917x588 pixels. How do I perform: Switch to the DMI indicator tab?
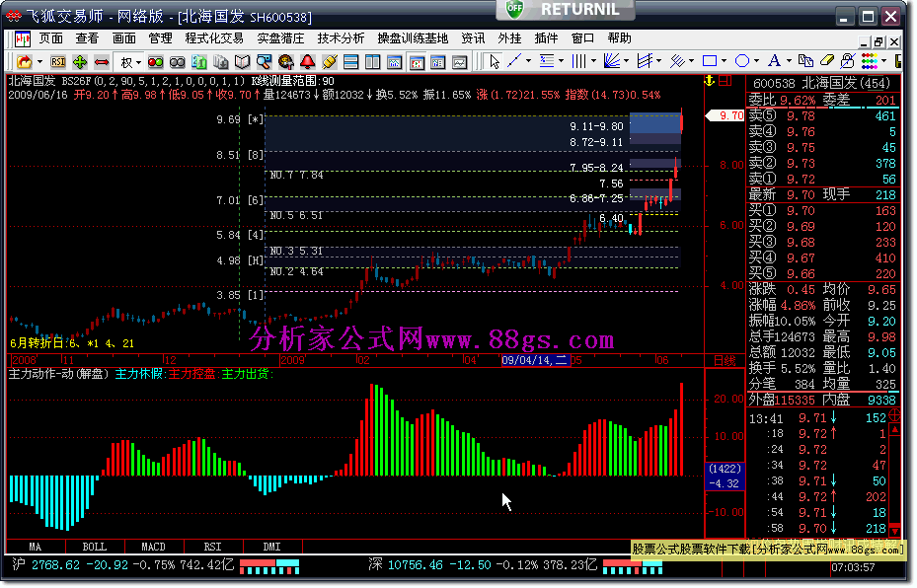[272, 547]
